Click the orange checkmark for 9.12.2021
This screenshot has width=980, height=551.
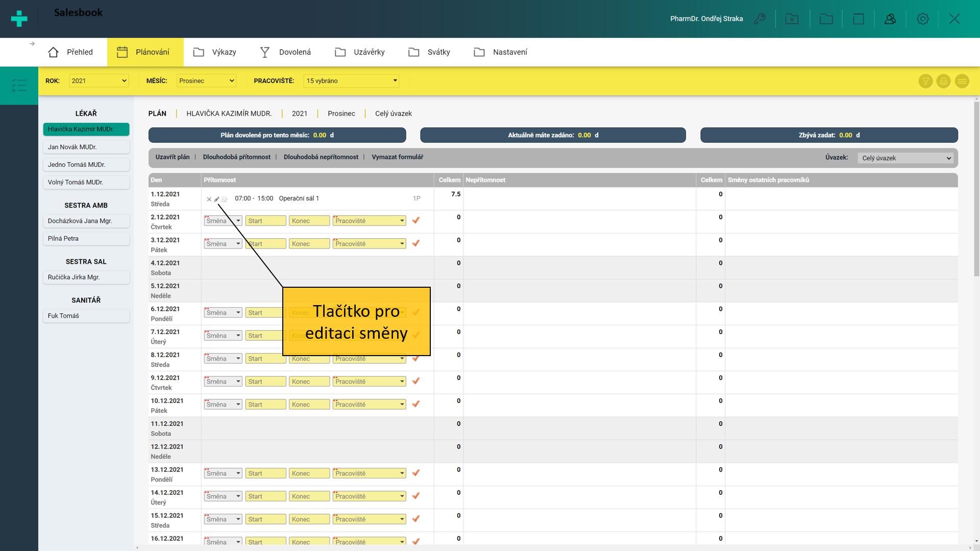416,381
